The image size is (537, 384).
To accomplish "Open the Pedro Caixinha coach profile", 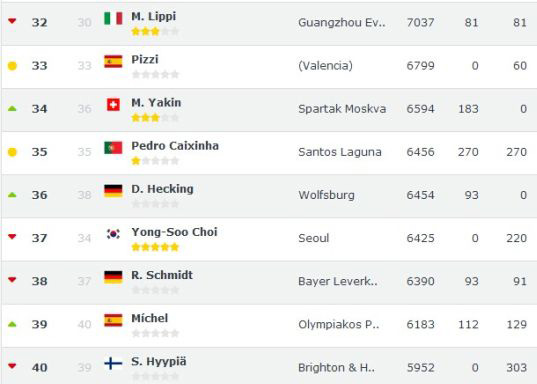I will pyautogui.click(x=175, y=146).
